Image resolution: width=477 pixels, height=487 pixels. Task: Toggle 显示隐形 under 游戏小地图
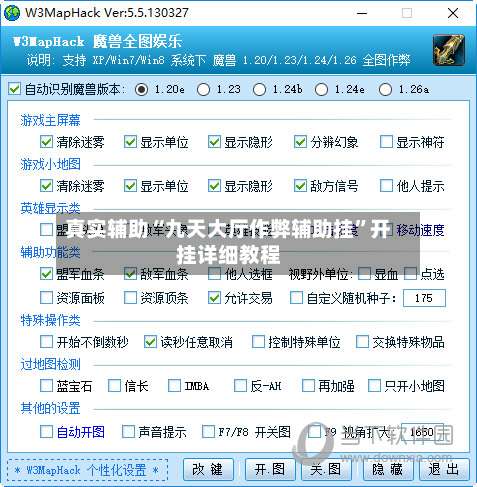[214, 186]
